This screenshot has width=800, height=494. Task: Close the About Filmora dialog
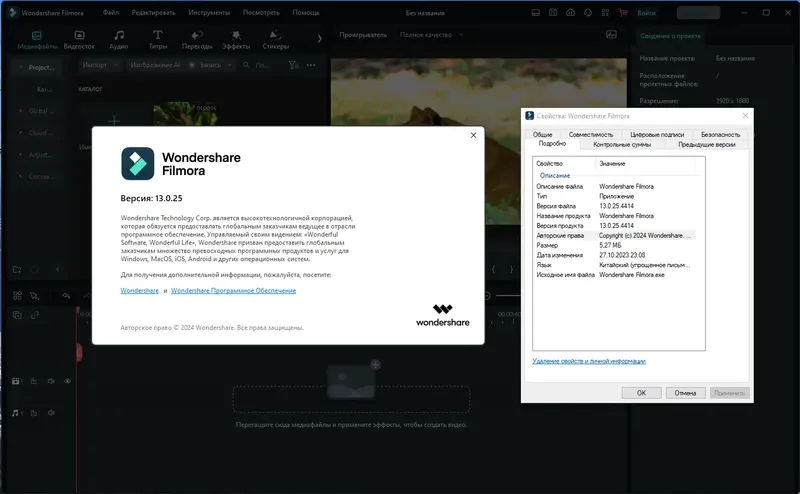click(x=473, y=135)
